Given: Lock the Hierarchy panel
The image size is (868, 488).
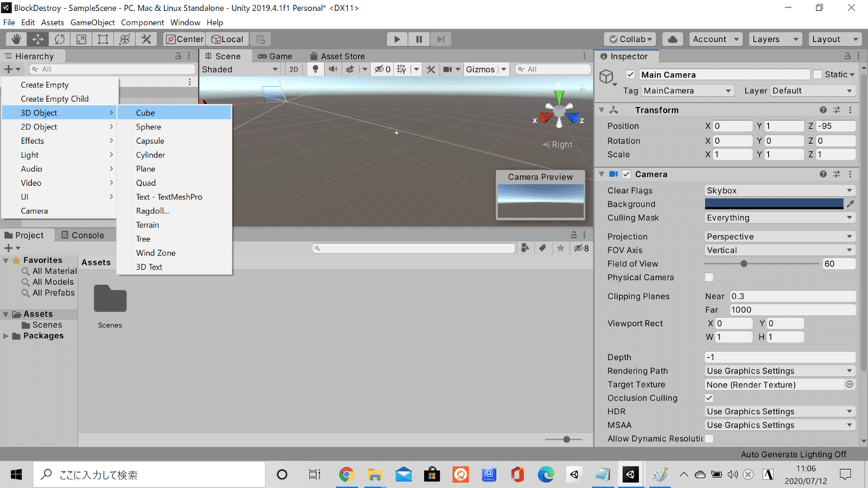Looking at the screenshot, I should tap(179, 56).
